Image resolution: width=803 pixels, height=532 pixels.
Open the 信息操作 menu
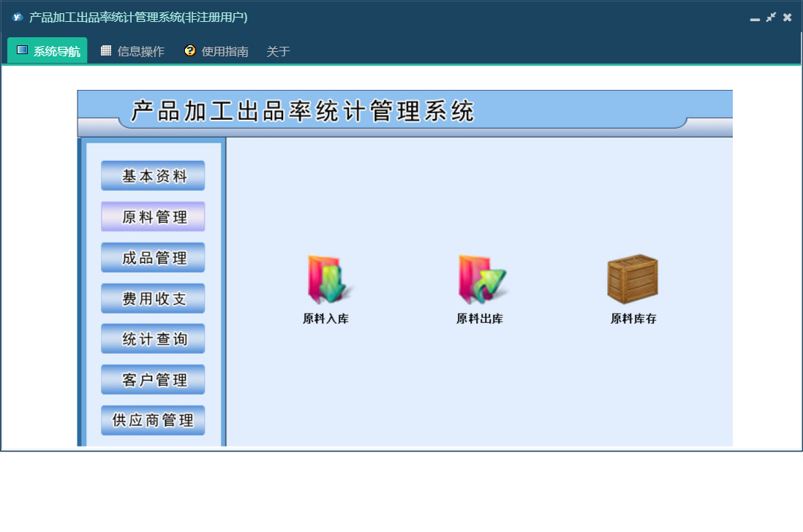(x=132, y=50)
